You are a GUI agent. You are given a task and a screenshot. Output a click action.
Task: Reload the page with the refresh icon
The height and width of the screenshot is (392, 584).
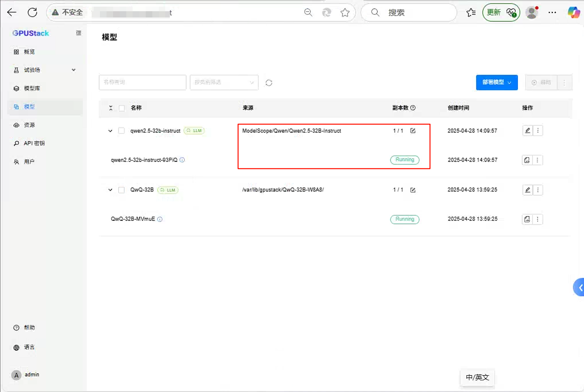[32, 13]
